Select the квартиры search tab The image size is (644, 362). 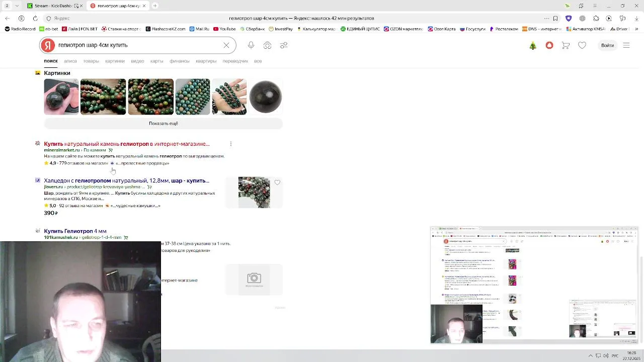tap(206, 61)
